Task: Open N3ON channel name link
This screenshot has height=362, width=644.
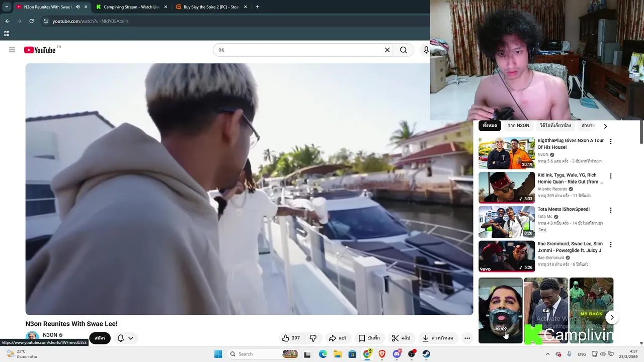Action: coord(50,335)
